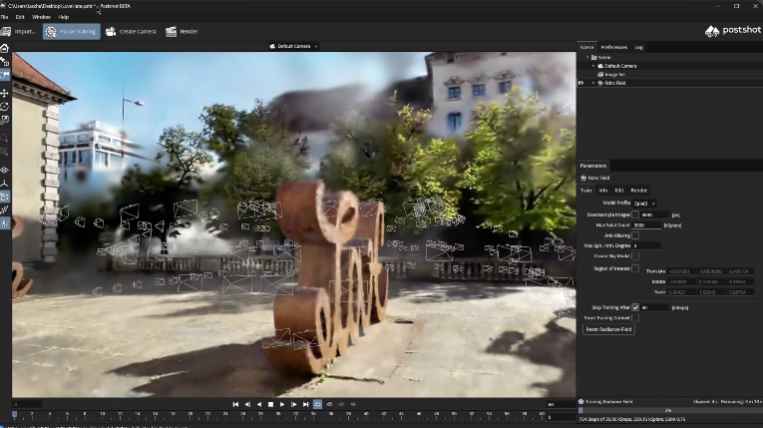The image size is (763, 428).
Task: Collapse the Scene tree root node
Action: [587, 57]
